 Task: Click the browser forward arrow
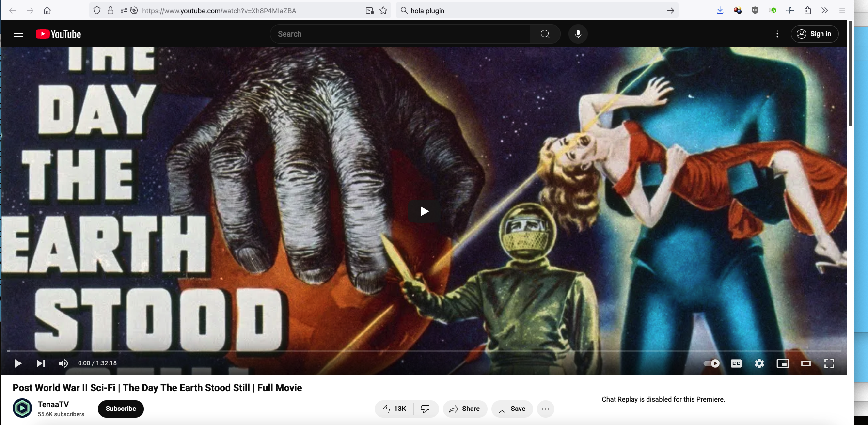coord(30,10)
